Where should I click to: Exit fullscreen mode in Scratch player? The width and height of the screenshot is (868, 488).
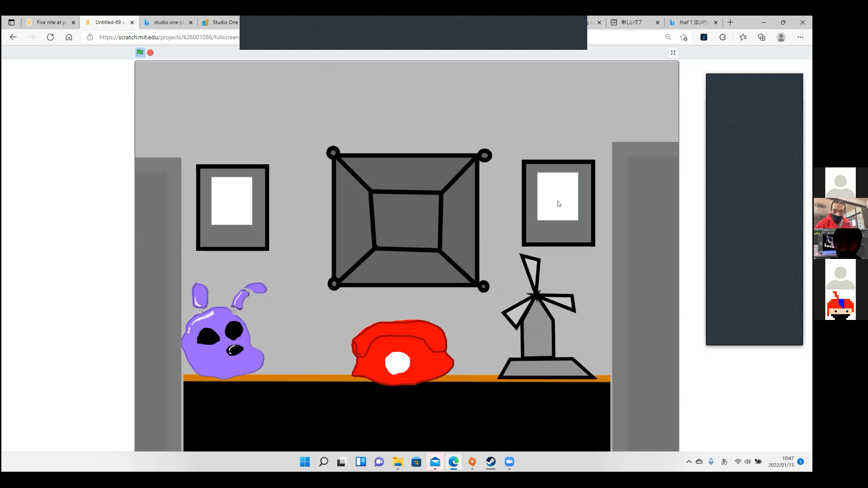click(x=673, y=53)
